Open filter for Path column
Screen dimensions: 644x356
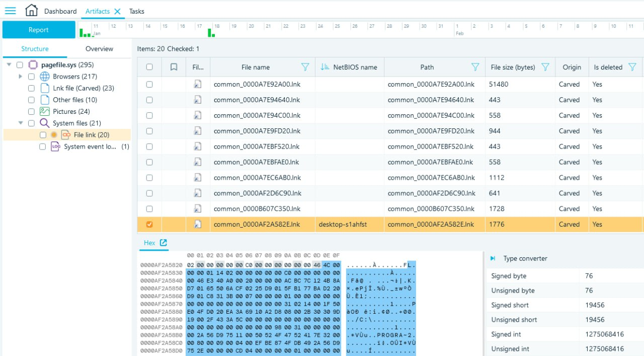475,67
